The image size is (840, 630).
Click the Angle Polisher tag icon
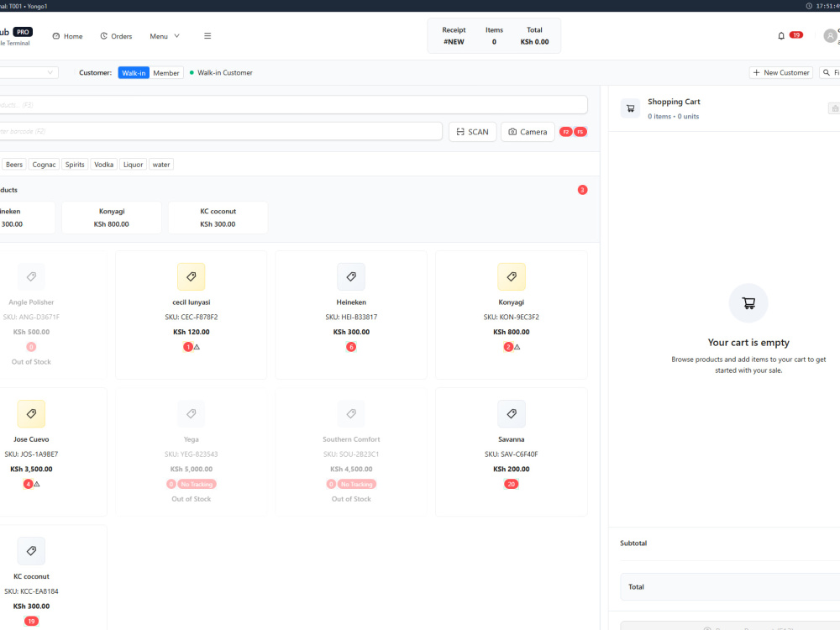31,276
